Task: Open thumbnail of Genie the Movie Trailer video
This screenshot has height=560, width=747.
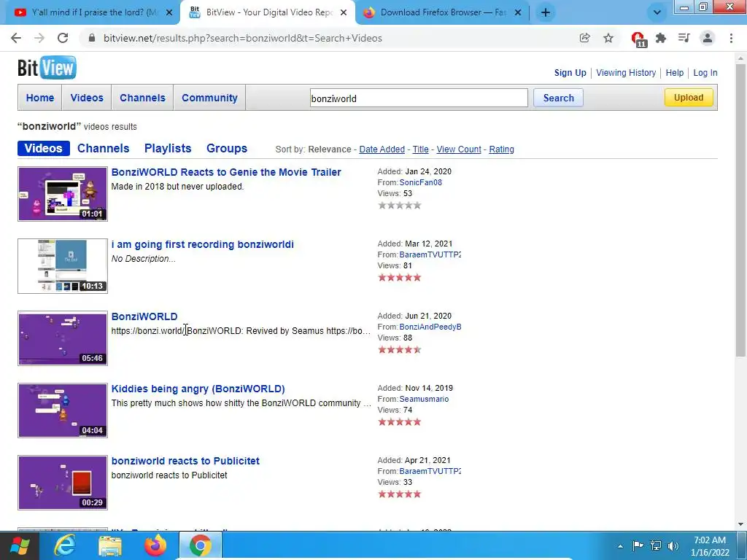Action: click(63, 194)
